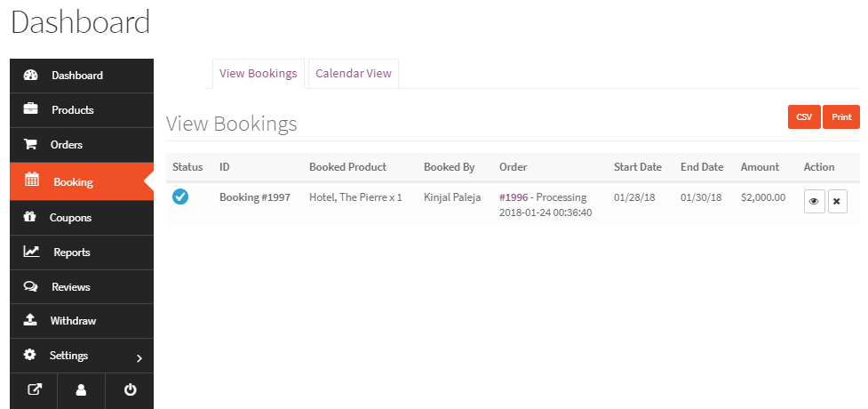Open the user profile icon in the sidebar footer
This screenshot has height=409, width=868.
(x=82, y=389)
